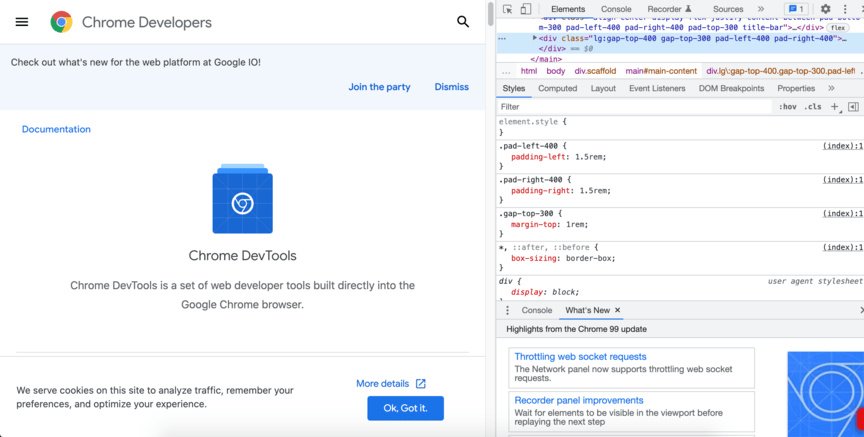Click the div.lg:gap-top-400 breadcrumb item
864x437 pixels.
[780, 71]
